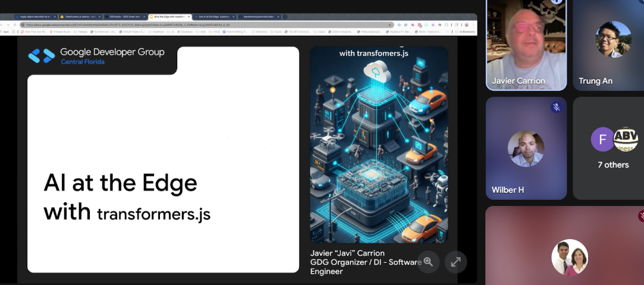Open the GDG bookmarks folder
Screen dimensions: 644x285
click(201, 32)
